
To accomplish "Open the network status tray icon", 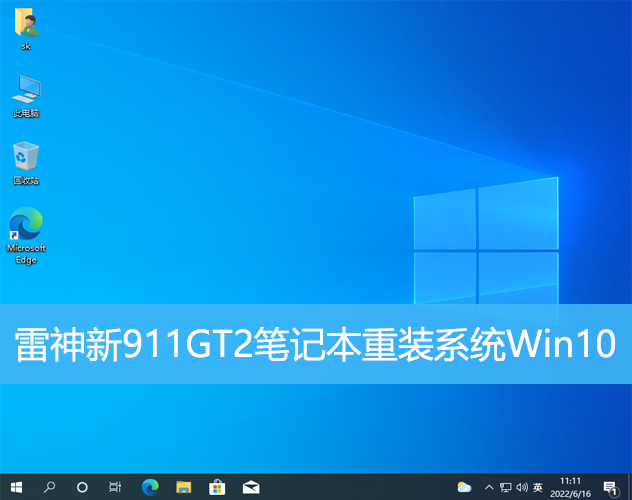I will pos(505,487).
